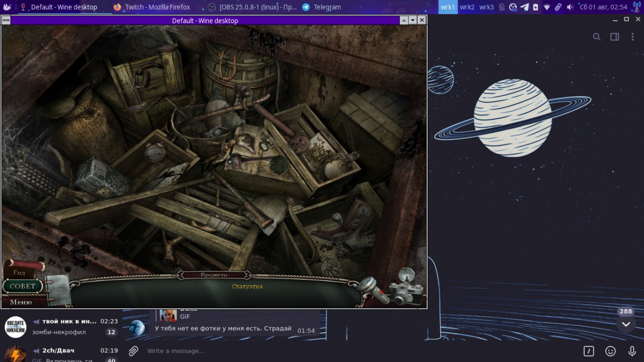Viewport: 644px width, 362px height.
Task: Switch to the wrk2 workspace
Action: coord(467,7)
